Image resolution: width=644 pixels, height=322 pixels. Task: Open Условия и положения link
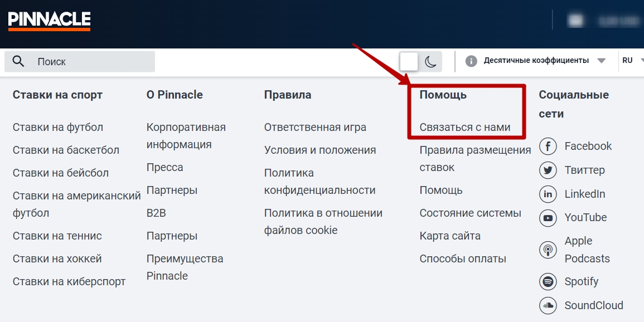[x=320, y=150]
